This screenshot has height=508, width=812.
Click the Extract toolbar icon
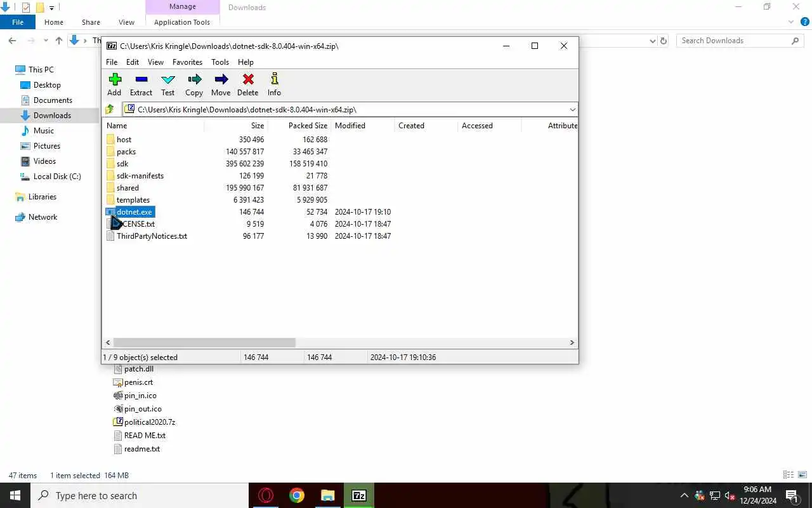click(x=141, y=79)
